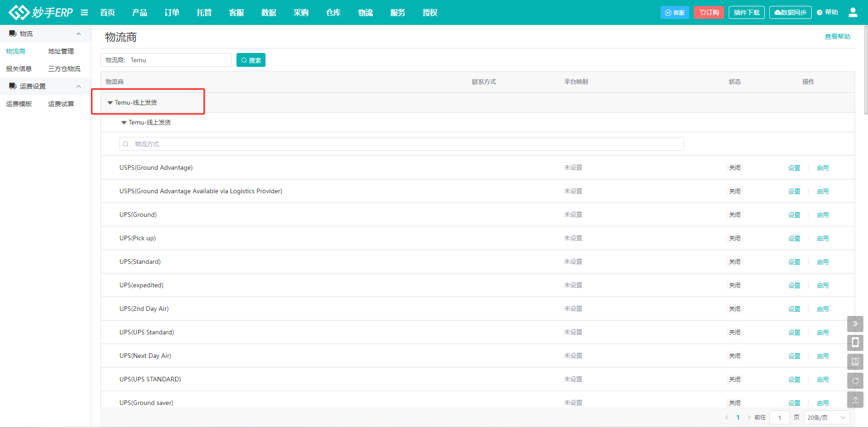The height and width of the screenshot is (428, 868).
Task: Click the 妙手ERP logo
Action: click(x=41, y=12)
